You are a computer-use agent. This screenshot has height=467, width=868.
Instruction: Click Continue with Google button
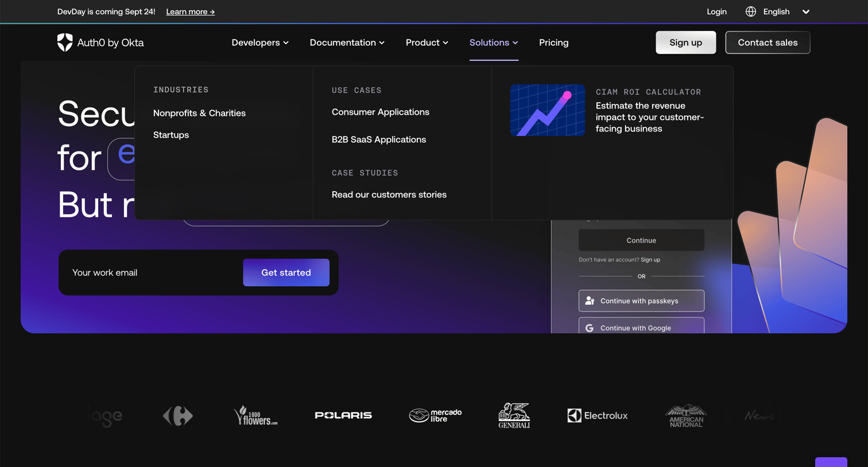pyautogui.click(x=641, y=325)
